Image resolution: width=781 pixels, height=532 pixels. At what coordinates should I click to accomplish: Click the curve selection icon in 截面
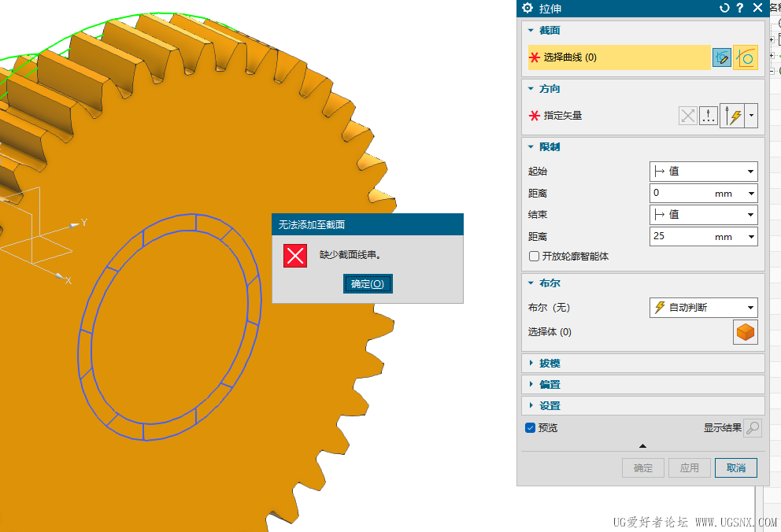[746, 57]
